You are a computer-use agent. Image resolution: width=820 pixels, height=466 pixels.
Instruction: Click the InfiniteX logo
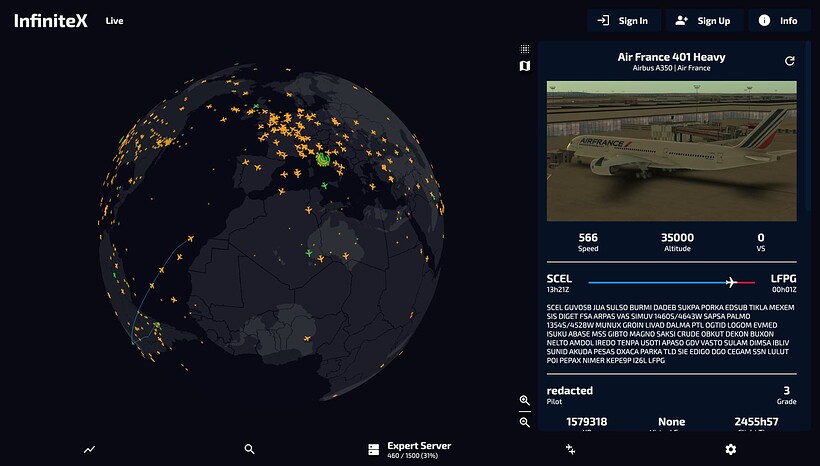(51, 21)
